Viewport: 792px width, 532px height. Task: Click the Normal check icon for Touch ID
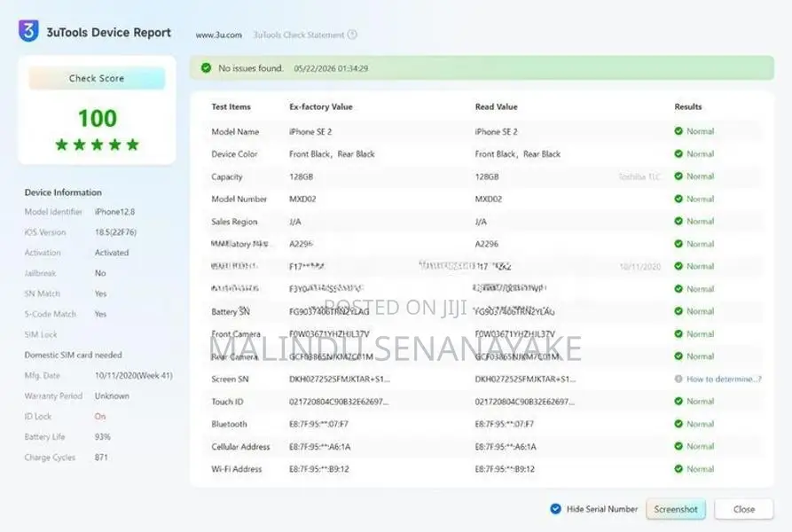coord(678,402)
